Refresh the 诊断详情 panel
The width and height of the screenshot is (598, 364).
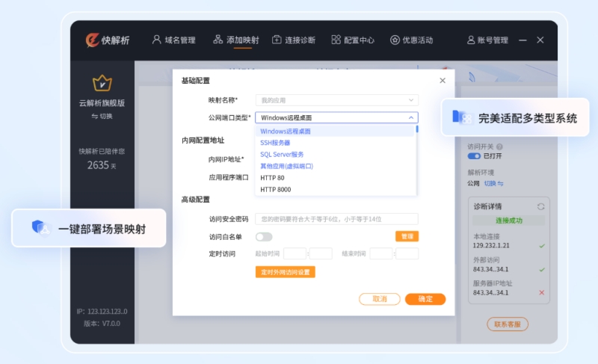540,206
